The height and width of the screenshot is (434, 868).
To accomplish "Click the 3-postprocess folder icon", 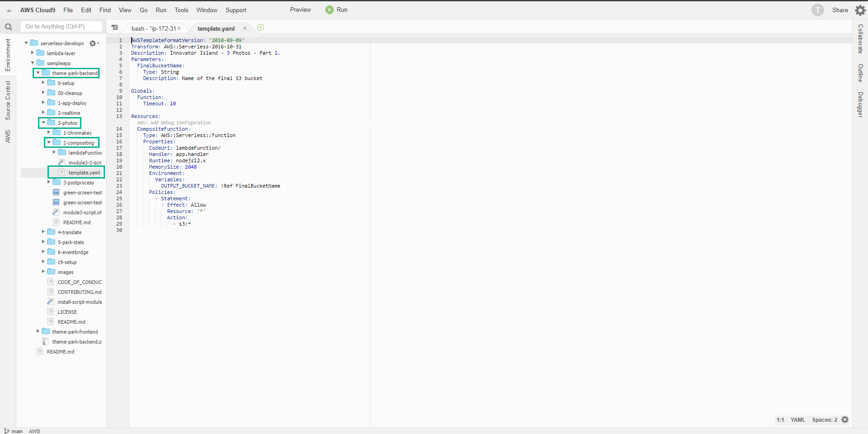I will 57,182.
